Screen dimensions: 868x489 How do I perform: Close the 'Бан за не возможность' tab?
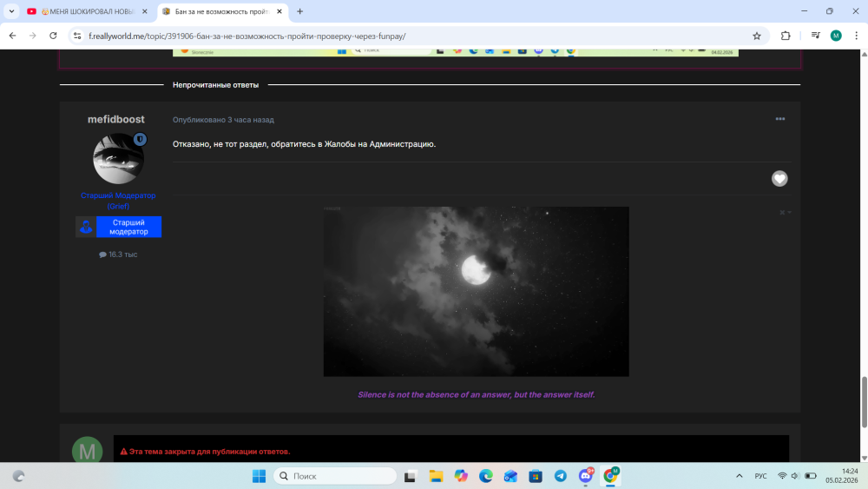point(279,11)
